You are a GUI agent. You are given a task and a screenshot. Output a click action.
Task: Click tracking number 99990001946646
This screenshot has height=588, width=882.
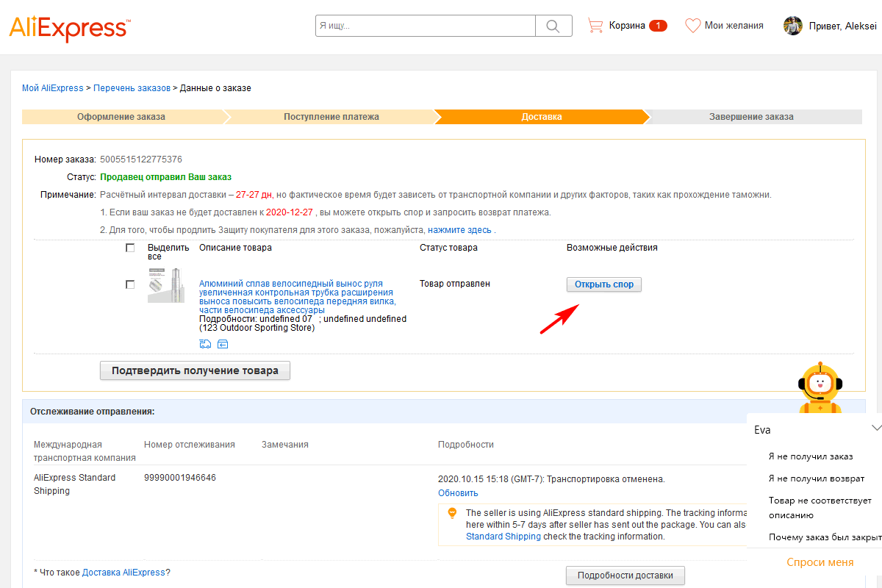coord(180,478)
